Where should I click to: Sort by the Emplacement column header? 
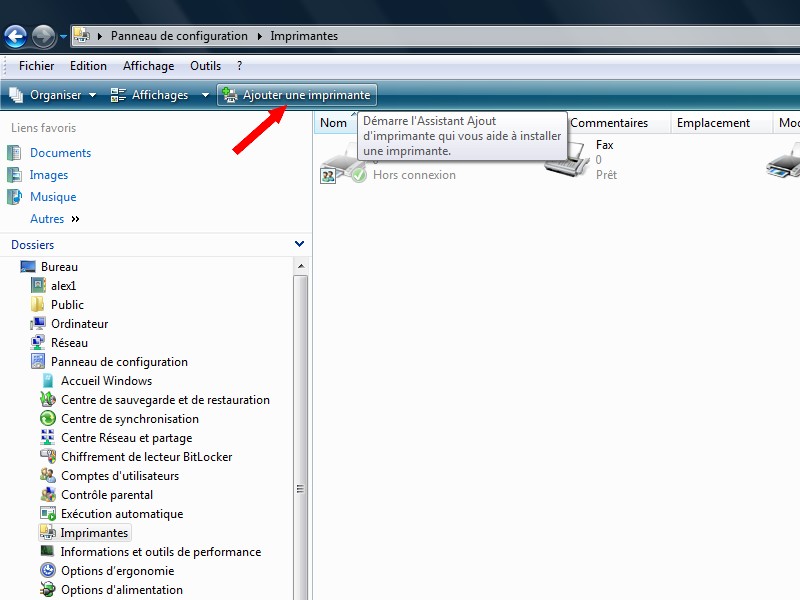713,123
